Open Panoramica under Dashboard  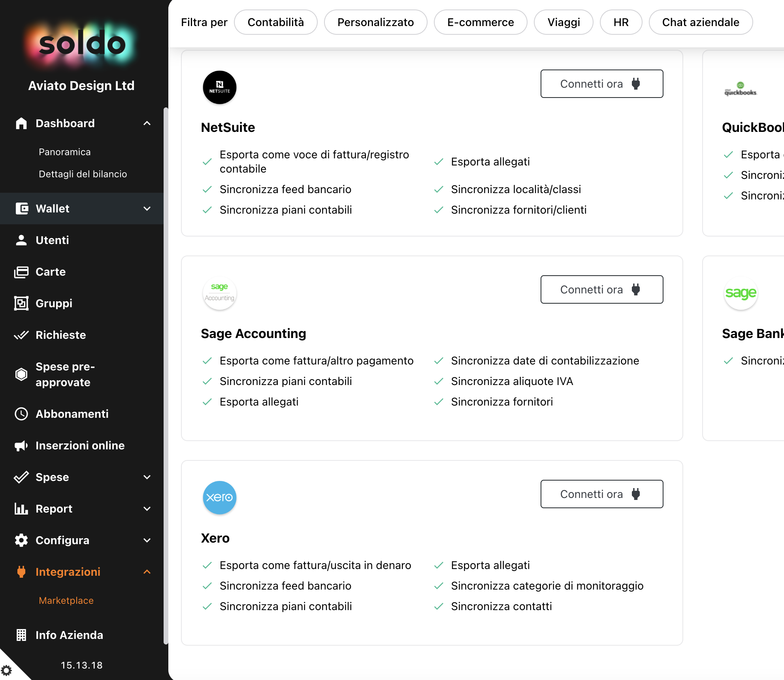(65, 152)
